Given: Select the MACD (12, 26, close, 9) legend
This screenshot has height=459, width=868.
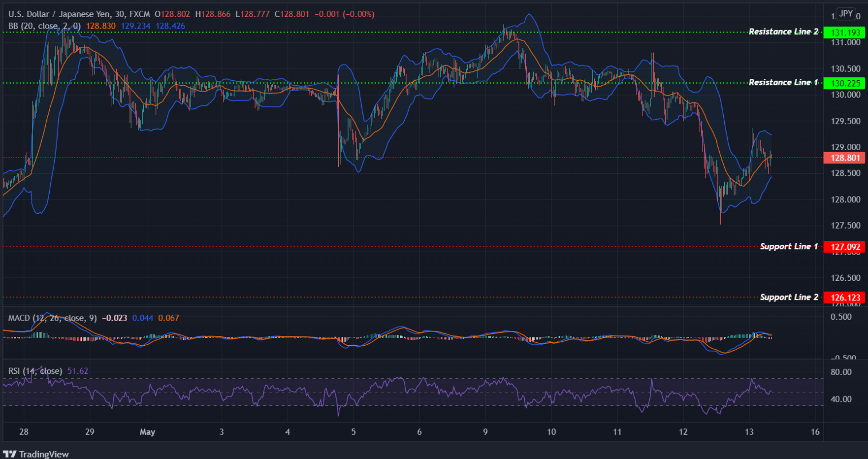Looking at the screenshot, I should (52, 318).
